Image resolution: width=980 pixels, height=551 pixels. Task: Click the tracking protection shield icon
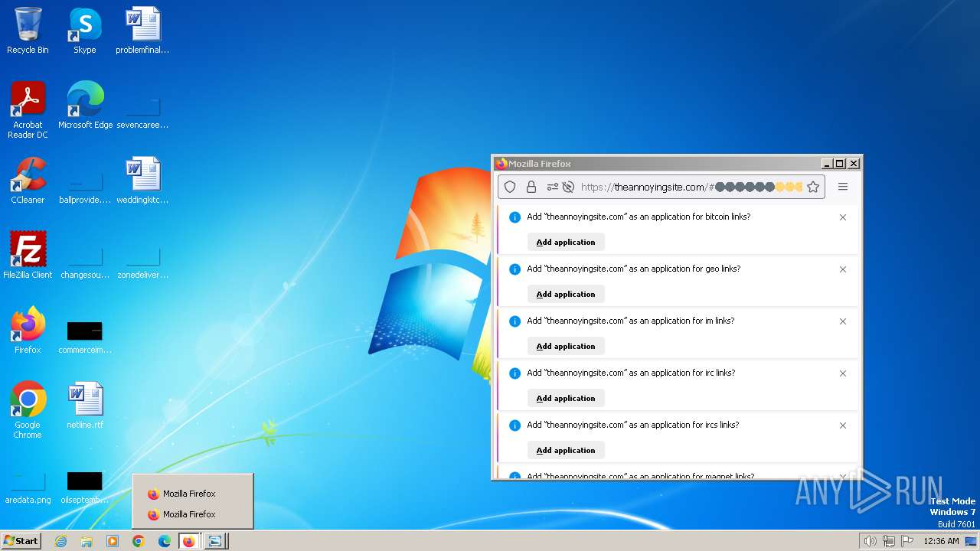[x=510, y=187]
